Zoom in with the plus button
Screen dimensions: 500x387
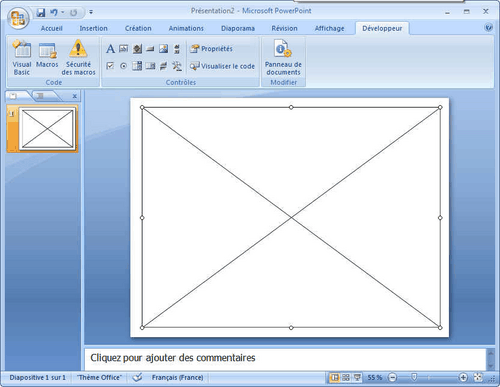click(463, 378)
